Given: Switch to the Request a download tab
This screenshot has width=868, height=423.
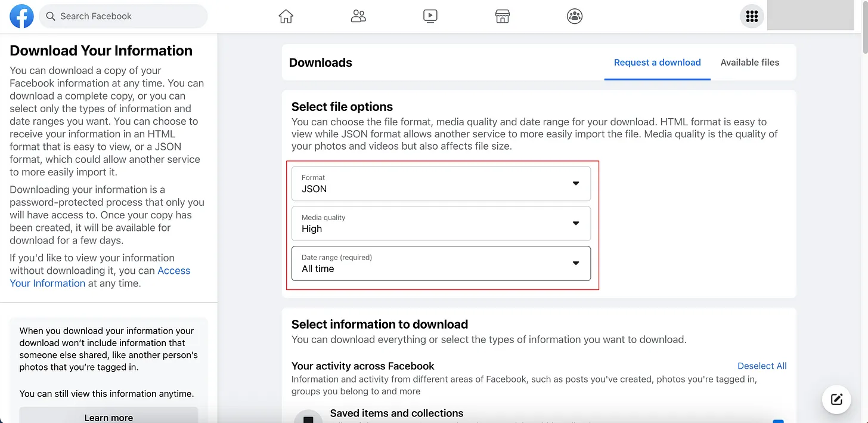Looking at the screenshot, I should (657, 63).
